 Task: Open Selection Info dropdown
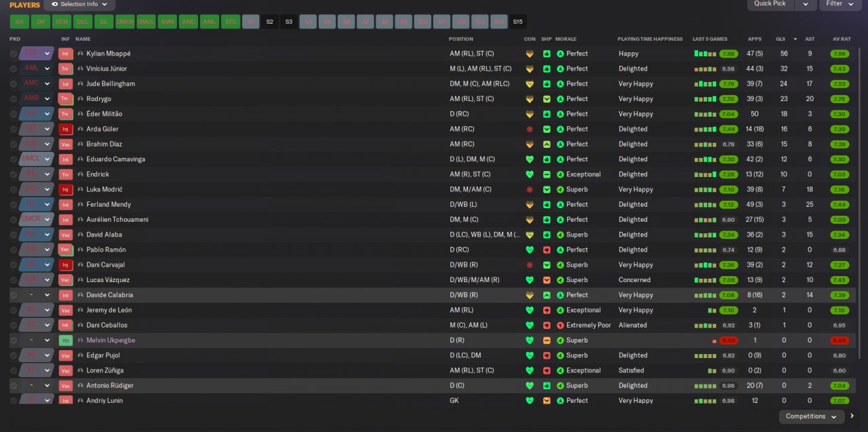tap(79, 4)
